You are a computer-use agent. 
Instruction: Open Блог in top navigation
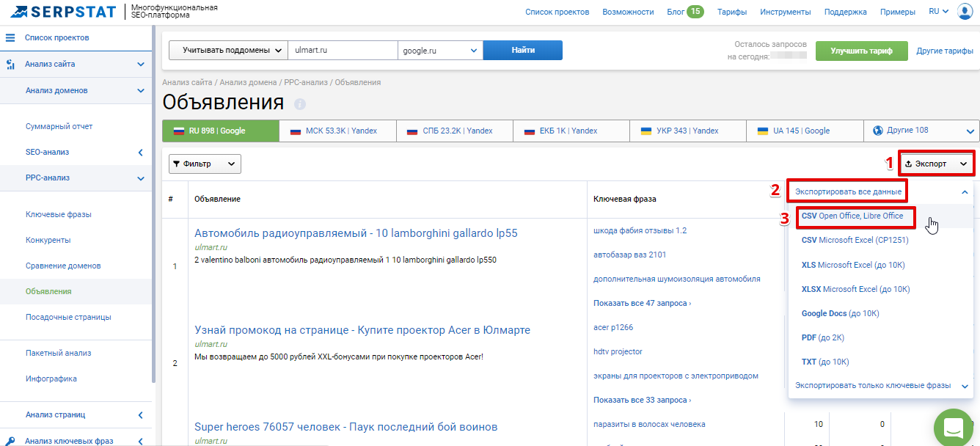click(676, 12)
